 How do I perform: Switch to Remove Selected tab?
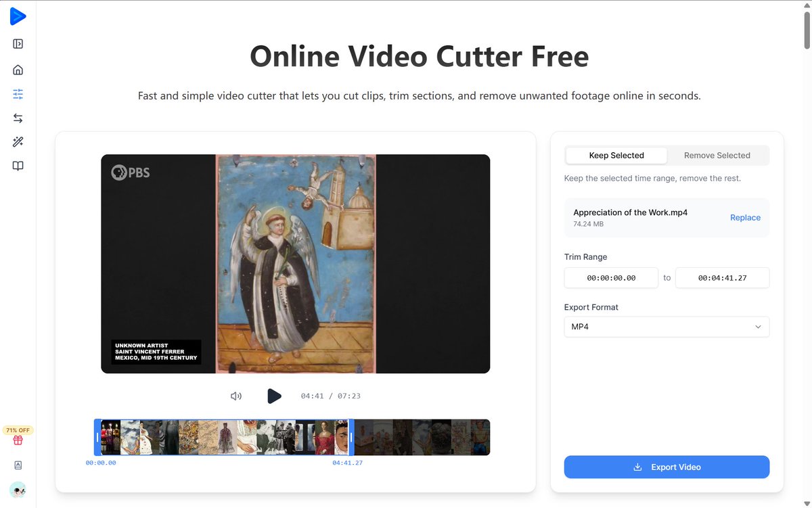717,156
